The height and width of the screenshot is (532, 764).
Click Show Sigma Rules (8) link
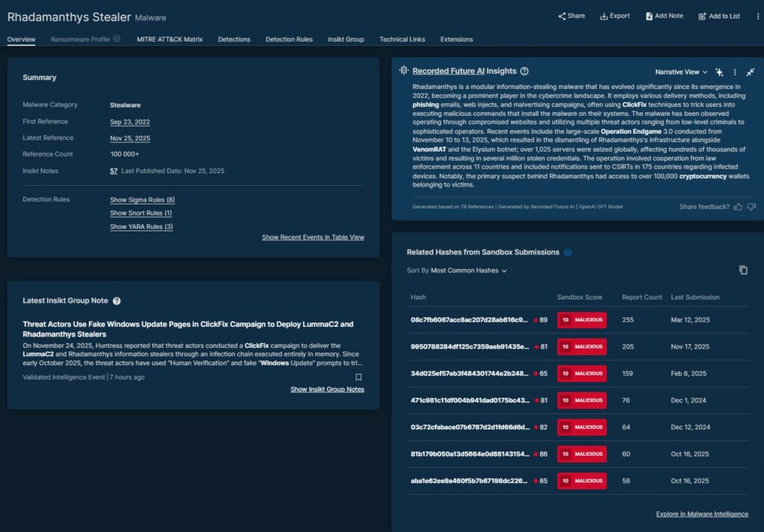click(142, 200)
